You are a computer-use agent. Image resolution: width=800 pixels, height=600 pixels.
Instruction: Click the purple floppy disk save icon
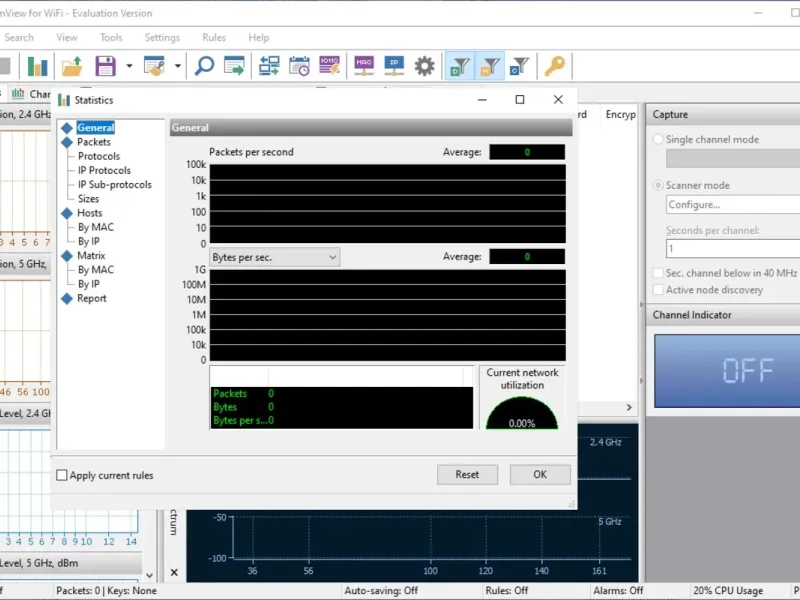click(x=105, y=67)
